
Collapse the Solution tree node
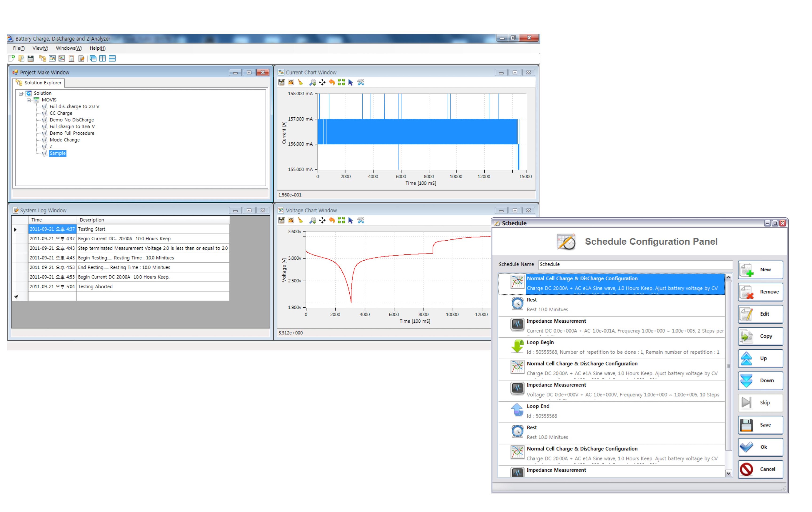21,93
